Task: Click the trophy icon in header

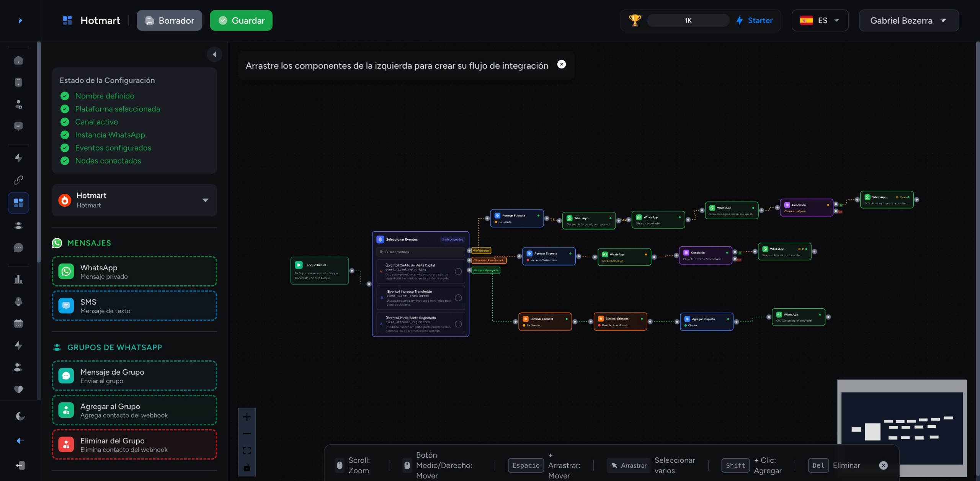Action: click(635, 20)
